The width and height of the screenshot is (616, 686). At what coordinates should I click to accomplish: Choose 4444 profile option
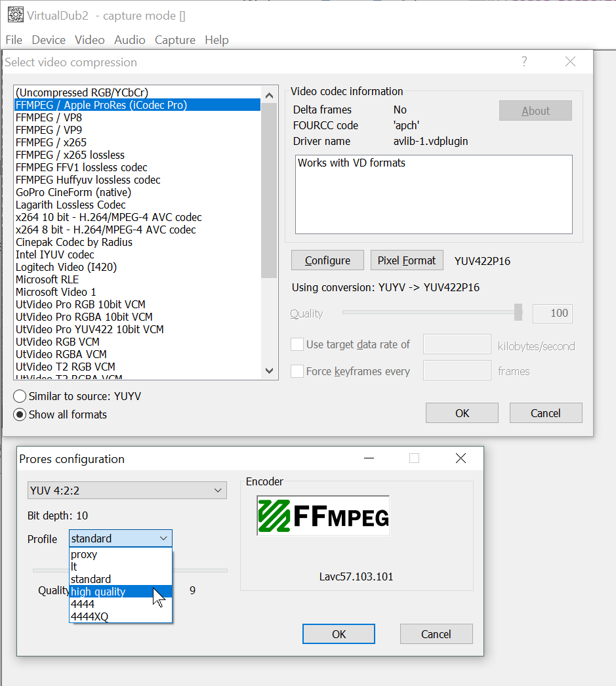(x=121, y=604)
